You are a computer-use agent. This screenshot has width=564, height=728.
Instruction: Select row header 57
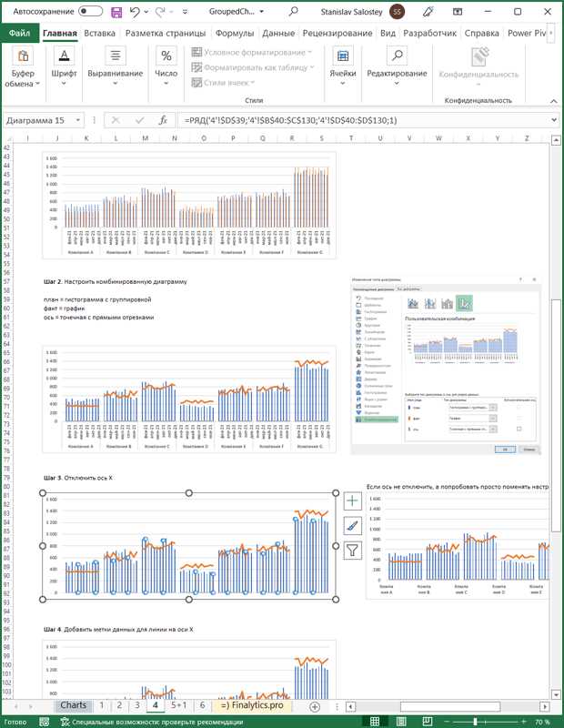click(6, 281)
